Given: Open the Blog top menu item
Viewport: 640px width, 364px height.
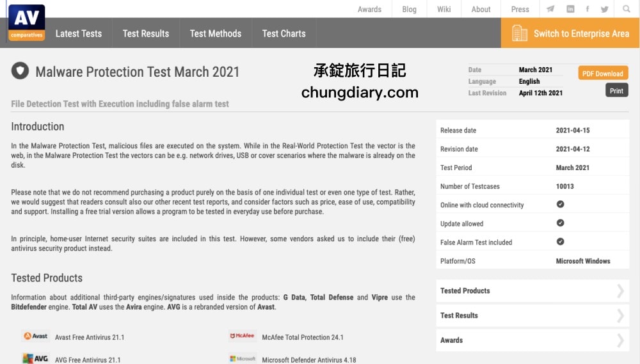Looking at the screenshot, I should point(409,9).
